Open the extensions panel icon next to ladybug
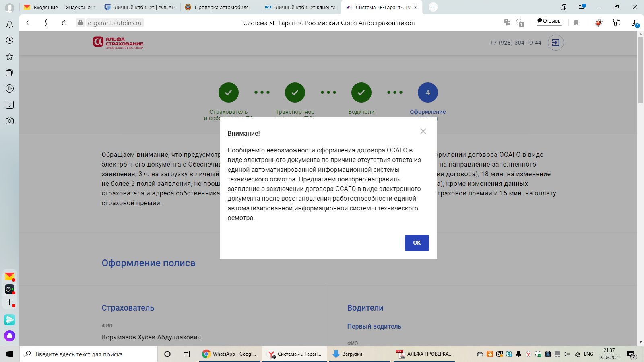Image resolution: width=644 pixels, height=362 pixels. point(617,23)
